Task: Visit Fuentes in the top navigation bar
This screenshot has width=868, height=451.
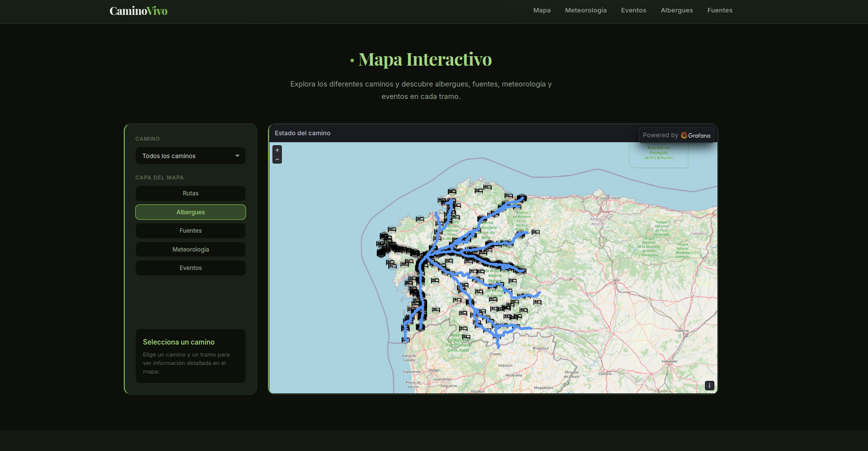Action: coord(720,10)
